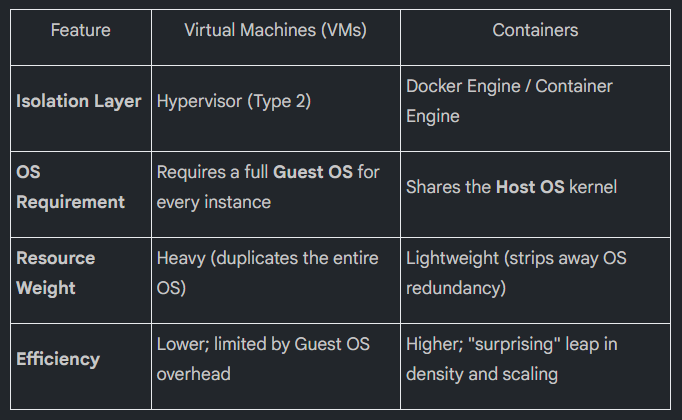Click the text 'density and scaling'

(x=482, y=374)
